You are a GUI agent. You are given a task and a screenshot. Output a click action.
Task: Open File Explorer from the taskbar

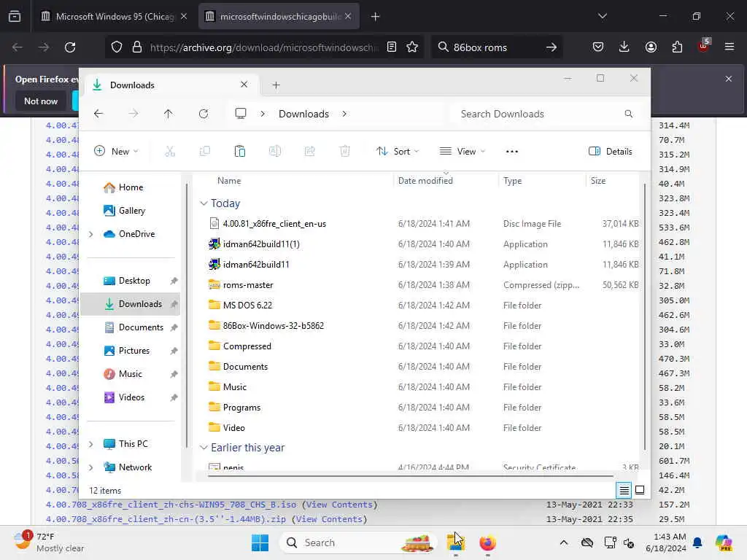455,542
